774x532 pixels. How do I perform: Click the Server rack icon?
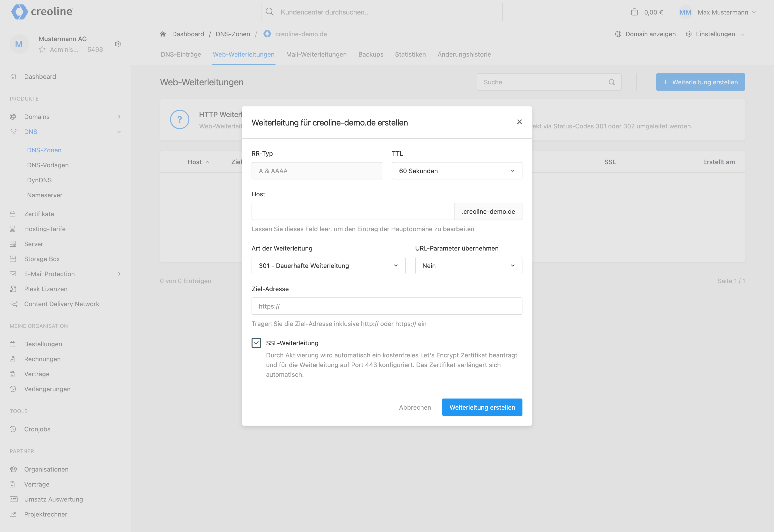(x=13, y=244)
